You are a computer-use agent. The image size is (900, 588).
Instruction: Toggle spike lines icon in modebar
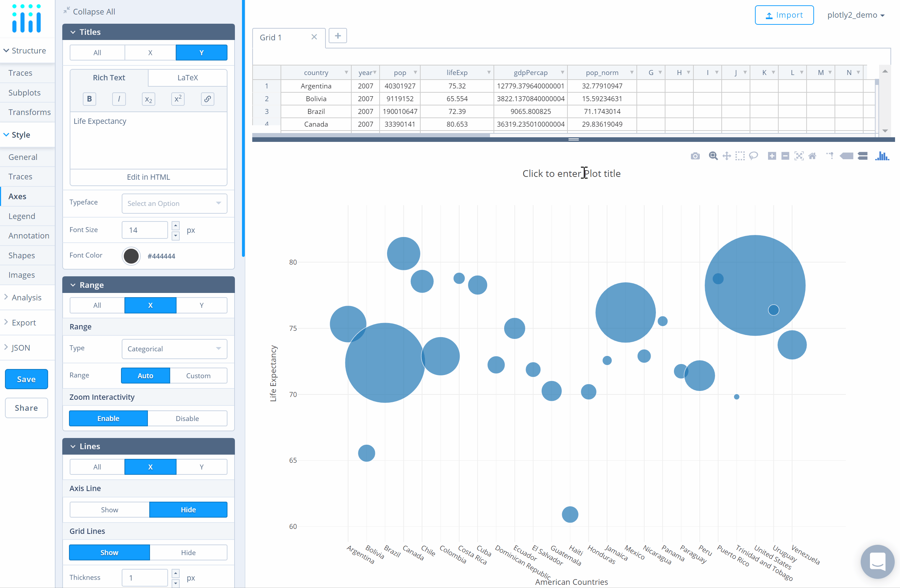coord(830,156)
